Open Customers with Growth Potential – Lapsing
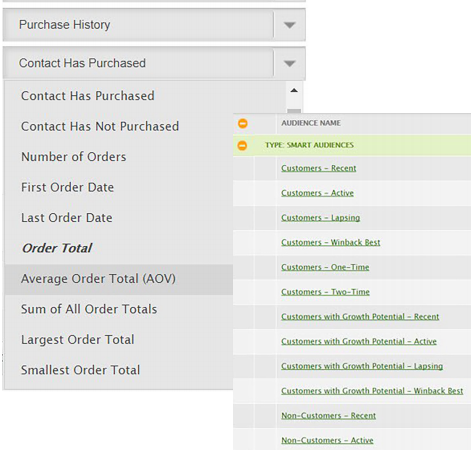The height and width of the screenshot is (450, 471). click(x=362, y=366)
